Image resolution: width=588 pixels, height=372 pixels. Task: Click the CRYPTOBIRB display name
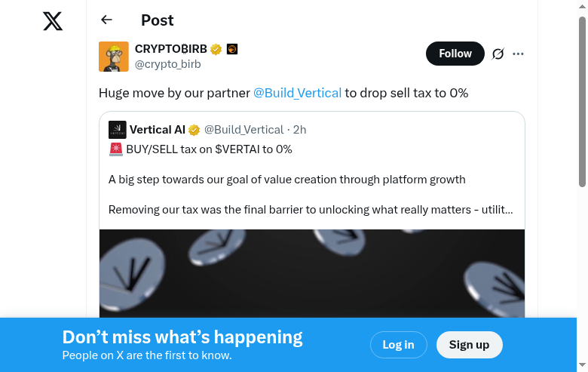171,49
